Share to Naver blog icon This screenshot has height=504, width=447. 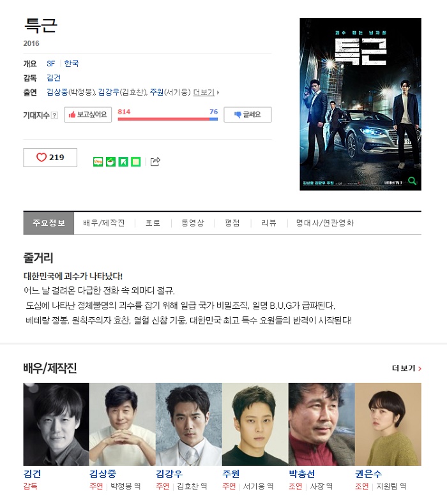tap(98, 161)
